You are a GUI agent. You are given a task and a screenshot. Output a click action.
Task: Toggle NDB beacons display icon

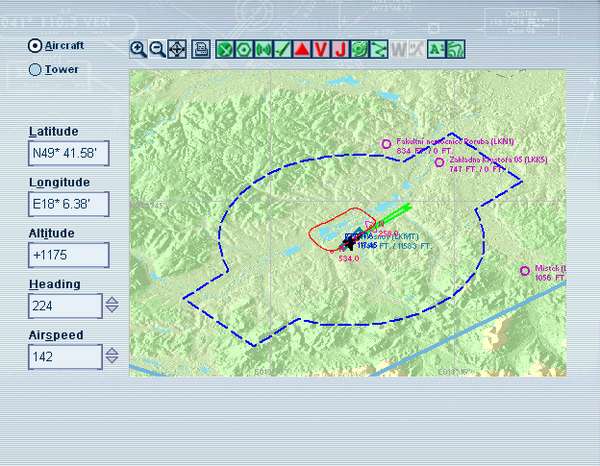263,48
